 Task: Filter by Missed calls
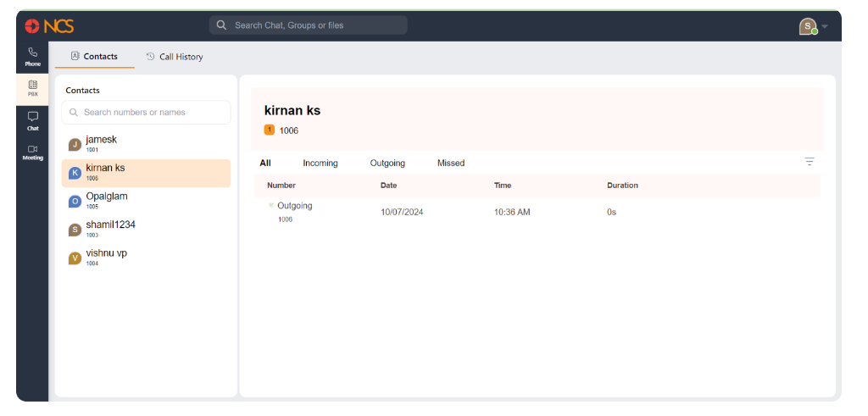(x=451, y=164)
